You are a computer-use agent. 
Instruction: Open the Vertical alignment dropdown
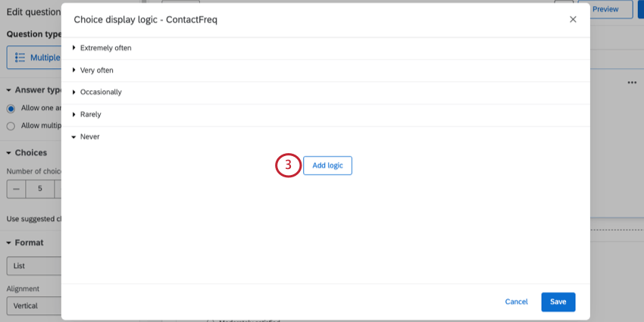[33, 307]
